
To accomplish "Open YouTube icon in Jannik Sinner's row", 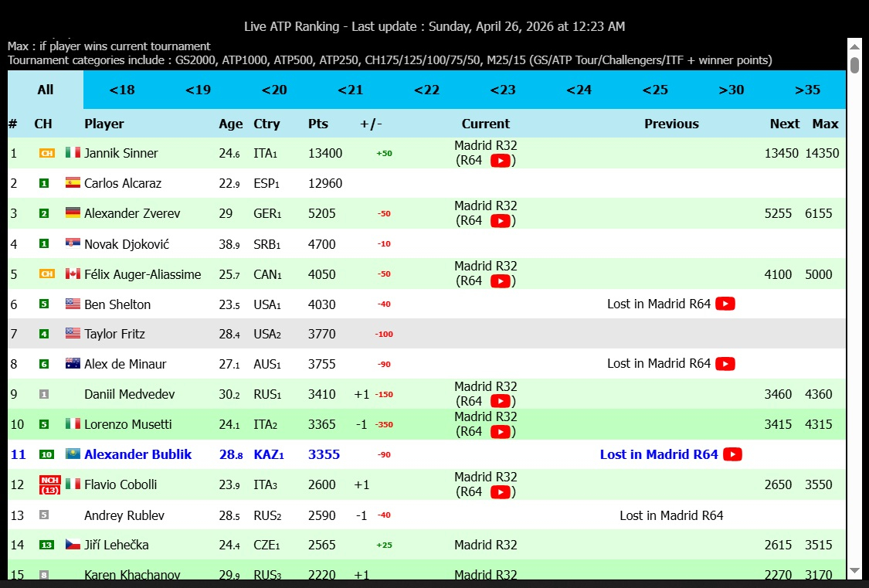I will coord(501,161).
